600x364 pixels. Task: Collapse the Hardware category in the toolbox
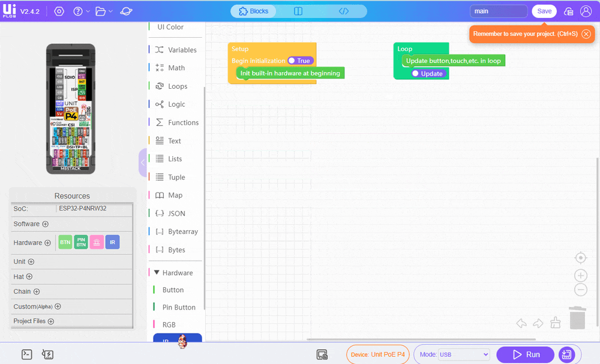[x=157, y=273]
